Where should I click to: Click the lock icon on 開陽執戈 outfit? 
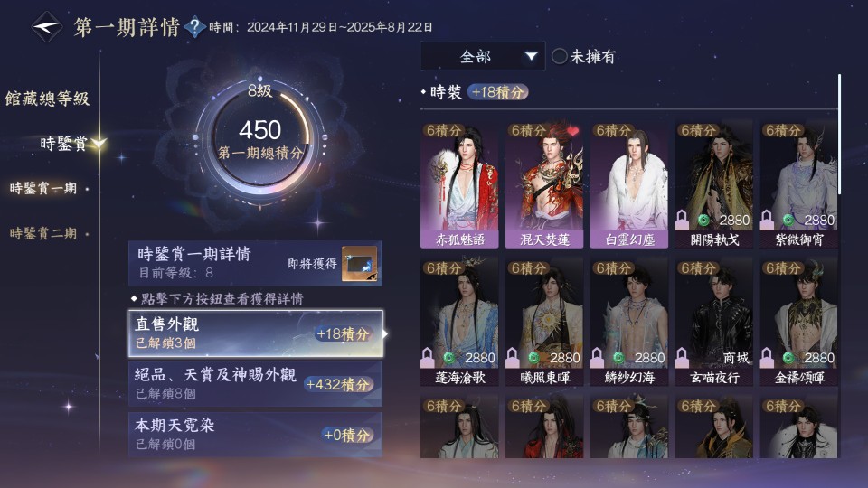point(682,220)
